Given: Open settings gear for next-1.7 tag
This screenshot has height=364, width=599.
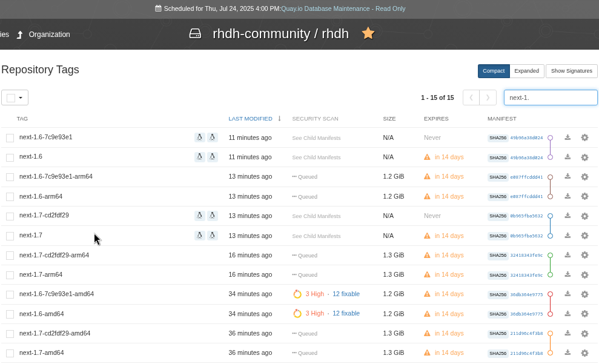Looking at the screenshot, I should tap(584, 236).
